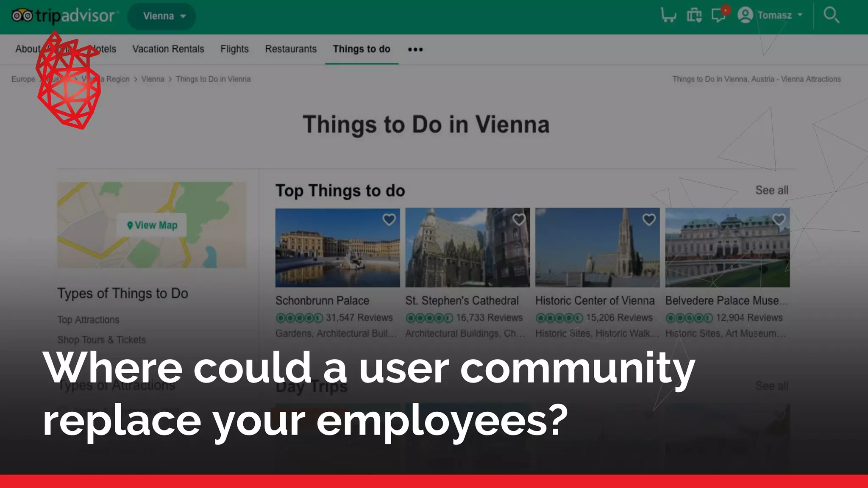The image size is (868, 488).
Task: Click the map pin icon in View Map
Action: pos(130,225)
